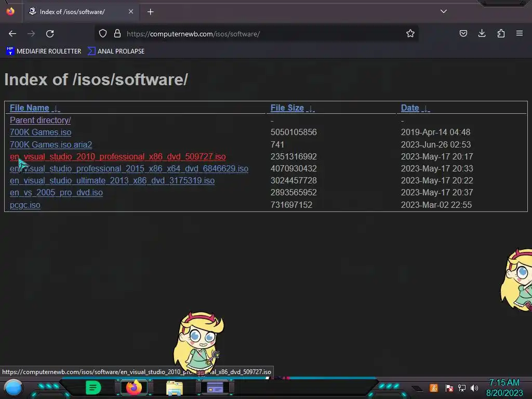Open the Start orb button
This screenshot has width=532, height=399.
(14, 388)
